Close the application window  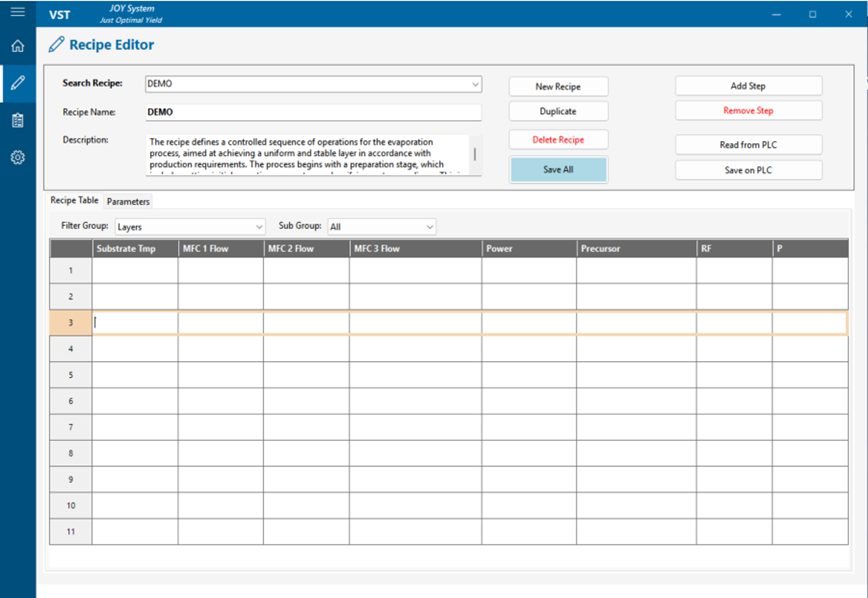(x=849, y=14)
